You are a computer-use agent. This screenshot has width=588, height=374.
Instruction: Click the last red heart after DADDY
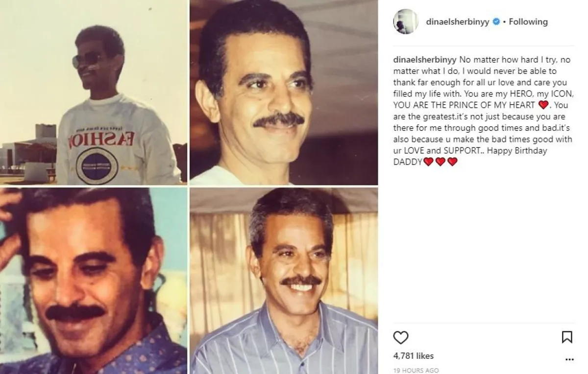pos(452,162)
